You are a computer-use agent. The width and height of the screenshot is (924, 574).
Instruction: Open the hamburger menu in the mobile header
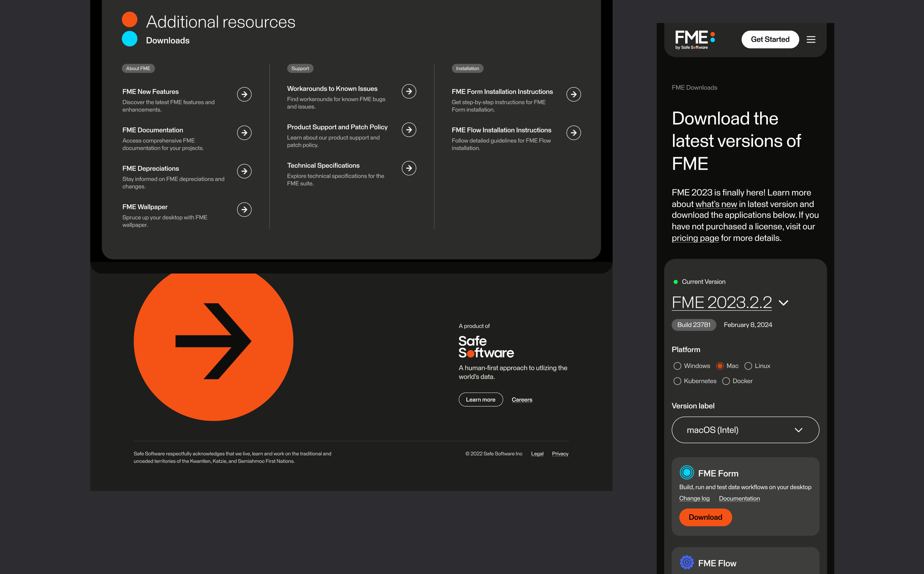pos(811,40)
